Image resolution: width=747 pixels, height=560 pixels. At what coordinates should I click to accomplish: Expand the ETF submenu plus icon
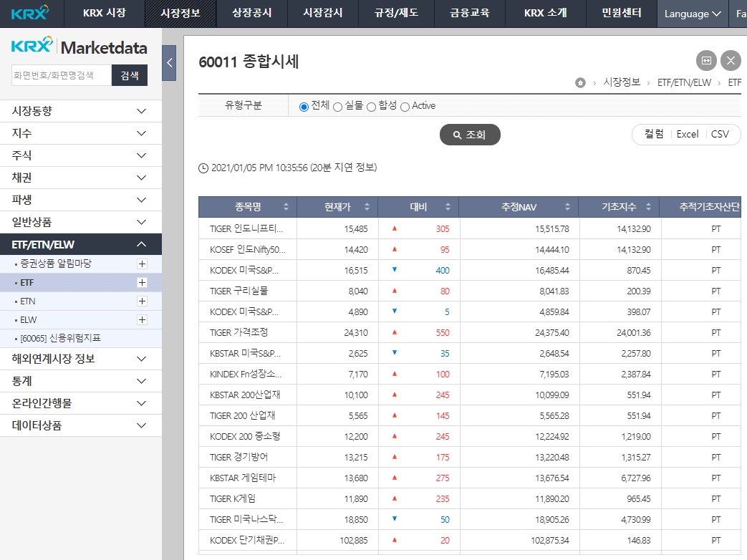tap(142, 282)
